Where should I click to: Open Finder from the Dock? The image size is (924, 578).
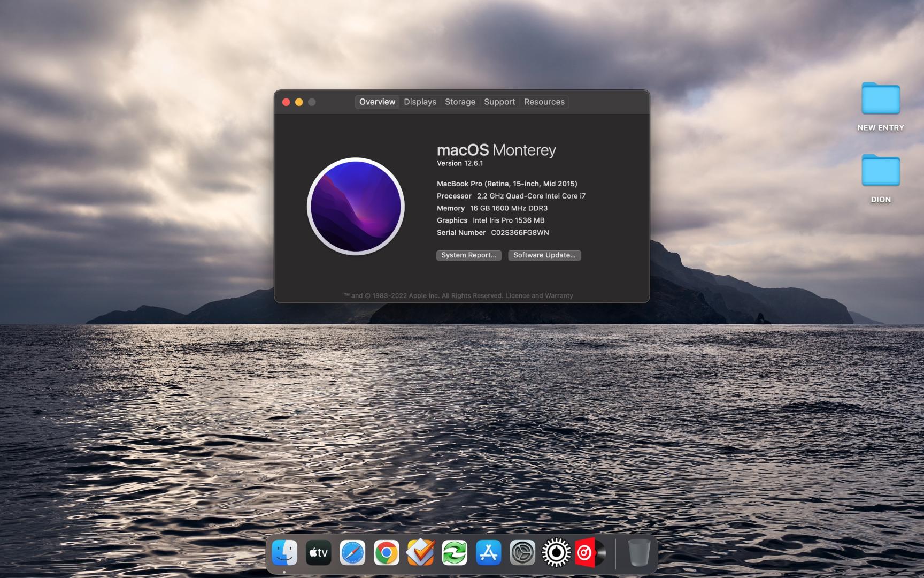point(284,553)
